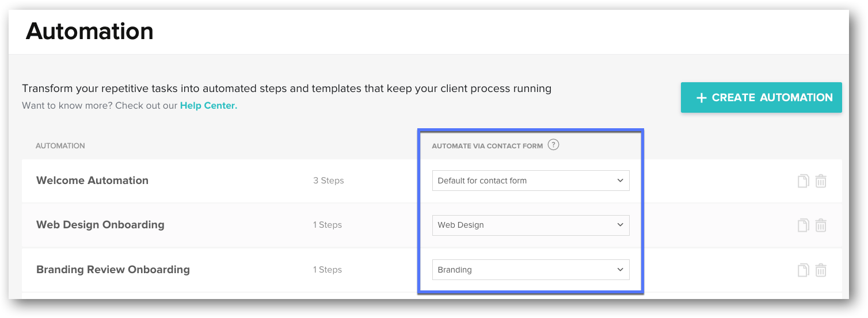
Task: Duplicate the Welcome Automation
Action: (803, 181)
